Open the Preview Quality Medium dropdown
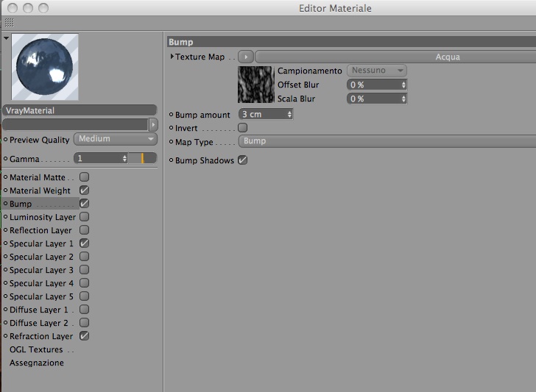Image resolution: width=536 pixels, height=392 pixels. [116, 139]
